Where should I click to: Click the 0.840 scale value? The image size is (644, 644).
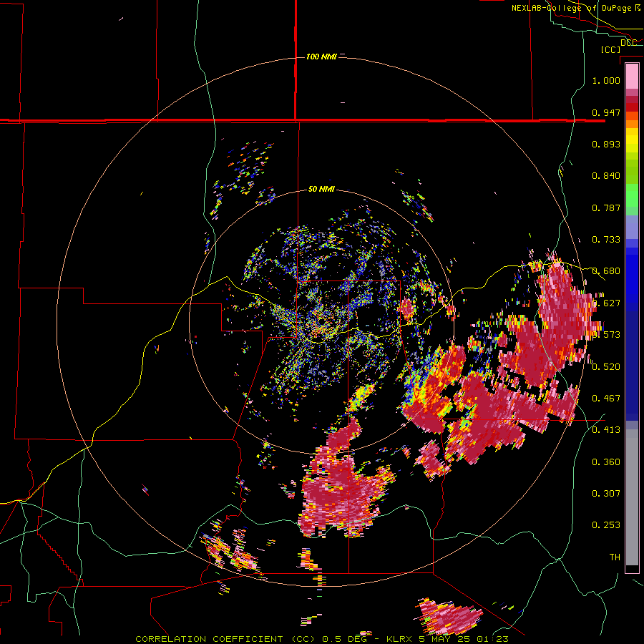point(606,176)
